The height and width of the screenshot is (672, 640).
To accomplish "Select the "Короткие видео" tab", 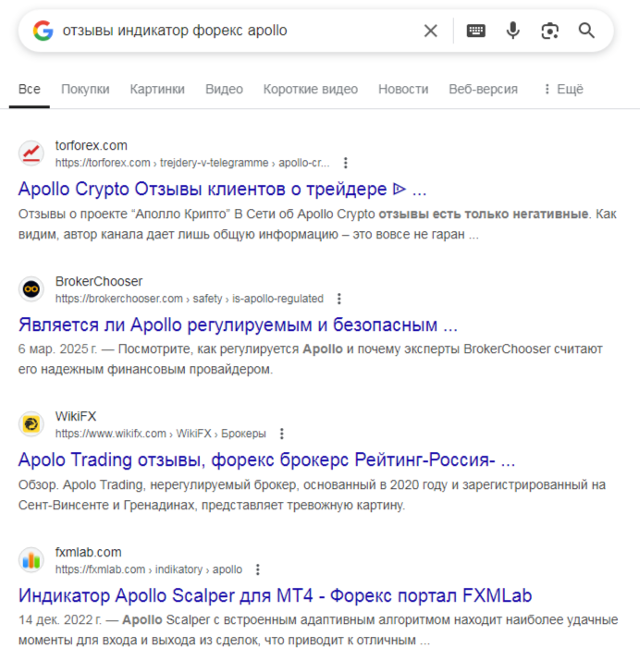I will coord(310,90).
